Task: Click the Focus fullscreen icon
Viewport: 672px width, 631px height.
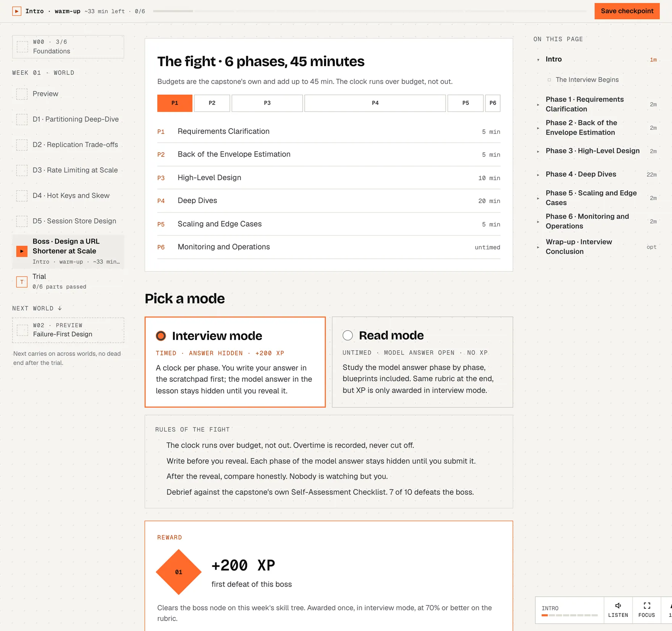Action: point(647,605)
